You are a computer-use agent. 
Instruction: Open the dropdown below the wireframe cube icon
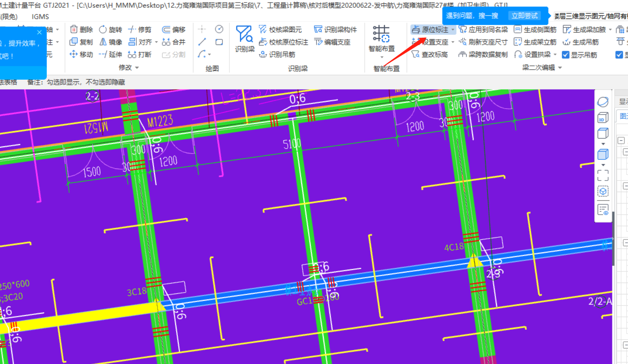click(x=603, y=144)
